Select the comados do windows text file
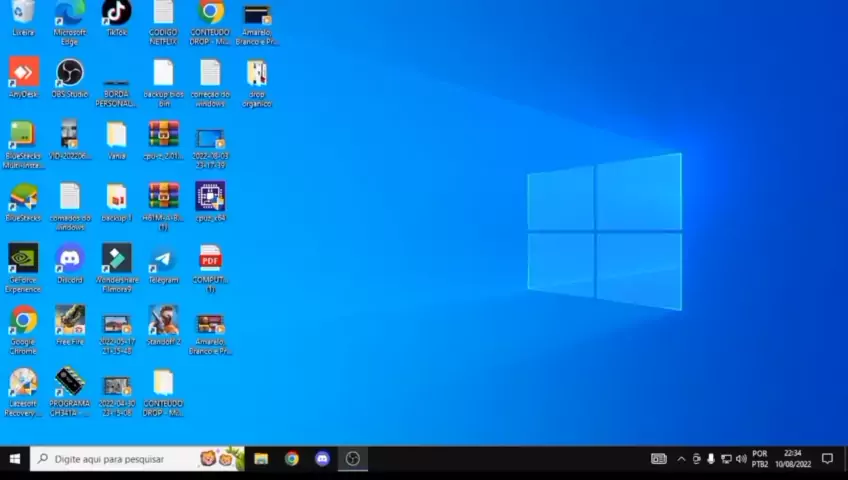Image resolution: width=848 pixels, height=480 pixels. (70, 206)
